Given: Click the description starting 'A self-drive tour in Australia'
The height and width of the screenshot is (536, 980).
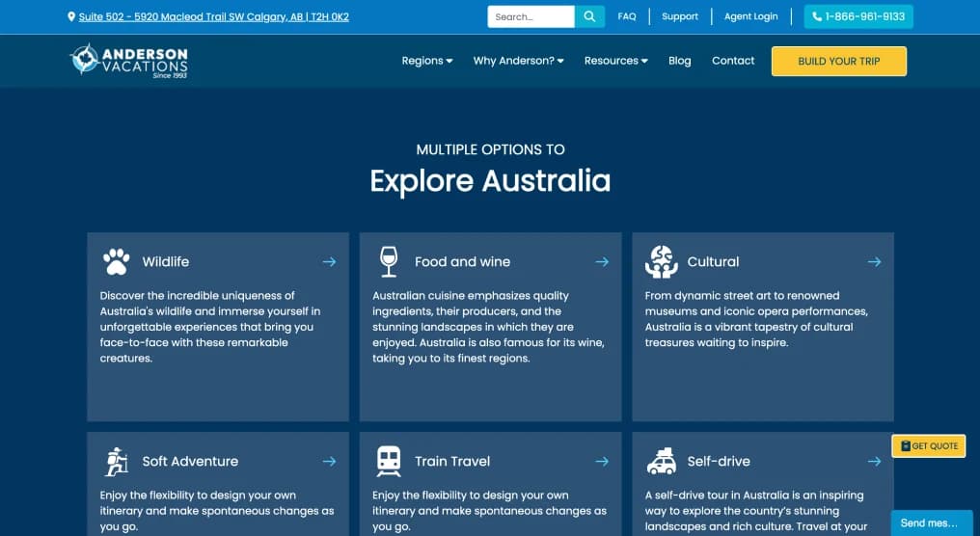Looking at the screenshot, I should [756, 511].
